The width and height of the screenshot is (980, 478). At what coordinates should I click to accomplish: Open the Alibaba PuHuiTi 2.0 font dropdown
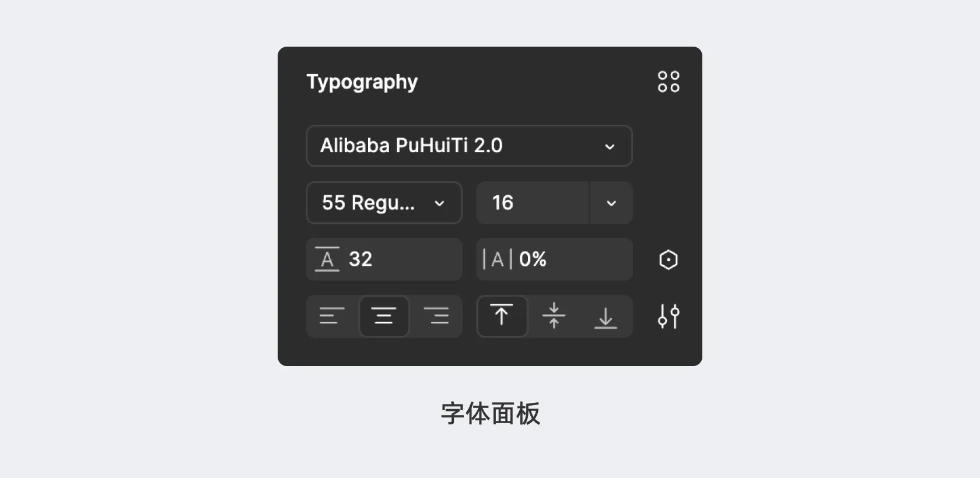468,146
